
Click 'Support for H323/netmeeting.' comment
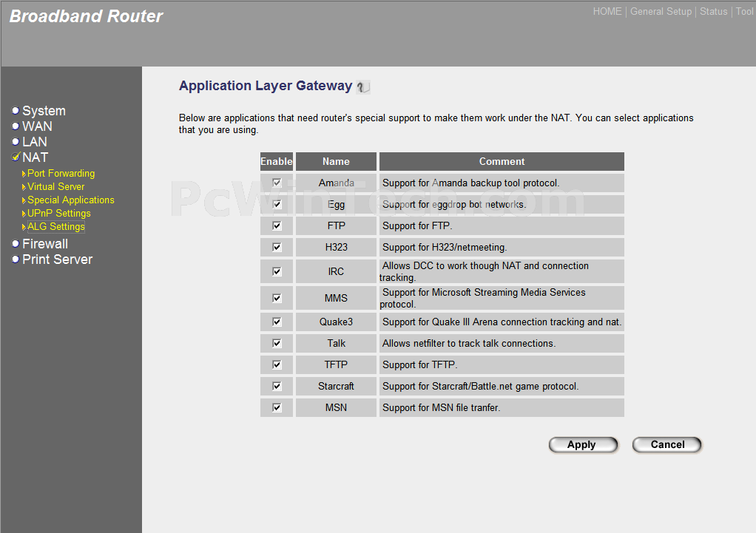[445, 247]
